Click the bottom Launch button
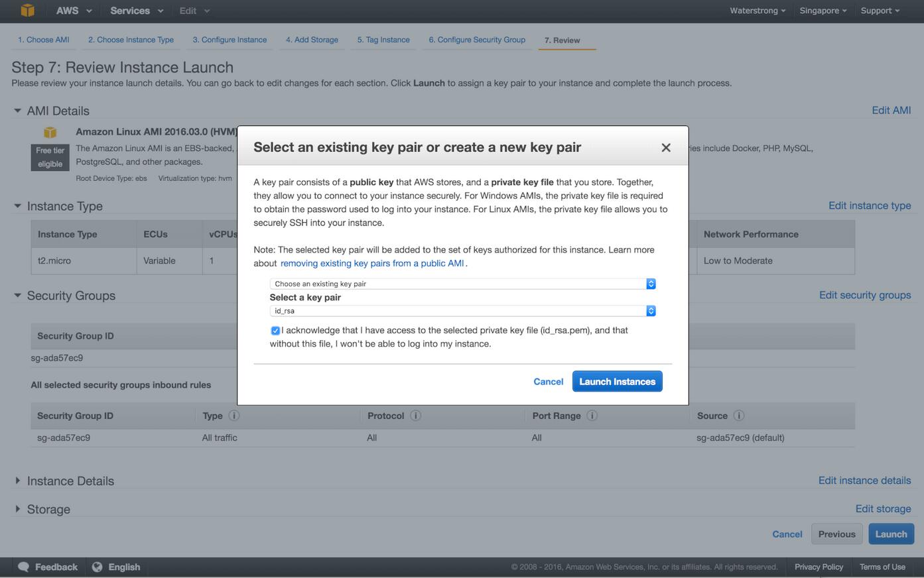 (891, 534)
